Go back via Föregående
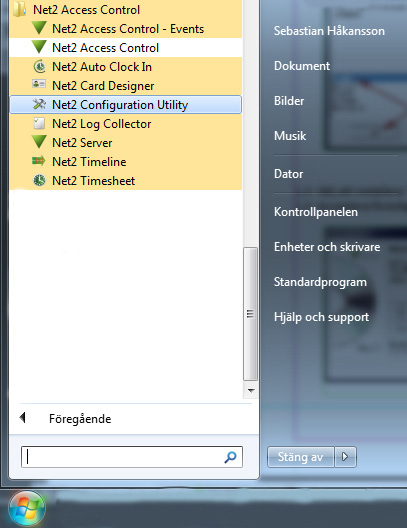 tap(80, 419)
